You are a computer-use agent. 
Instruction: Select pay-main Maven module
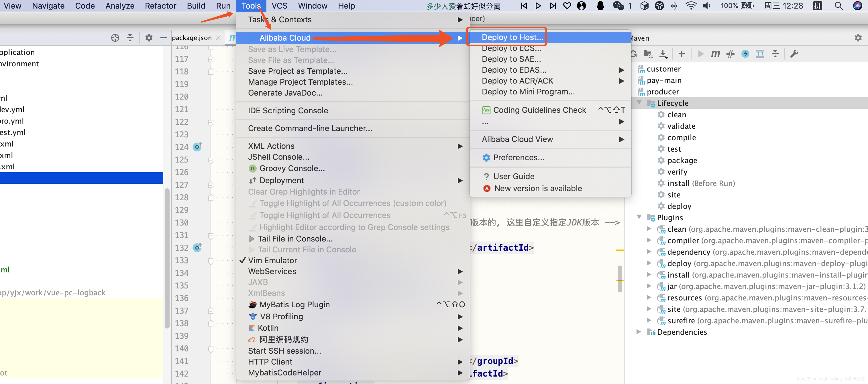(x=659, y=80)
